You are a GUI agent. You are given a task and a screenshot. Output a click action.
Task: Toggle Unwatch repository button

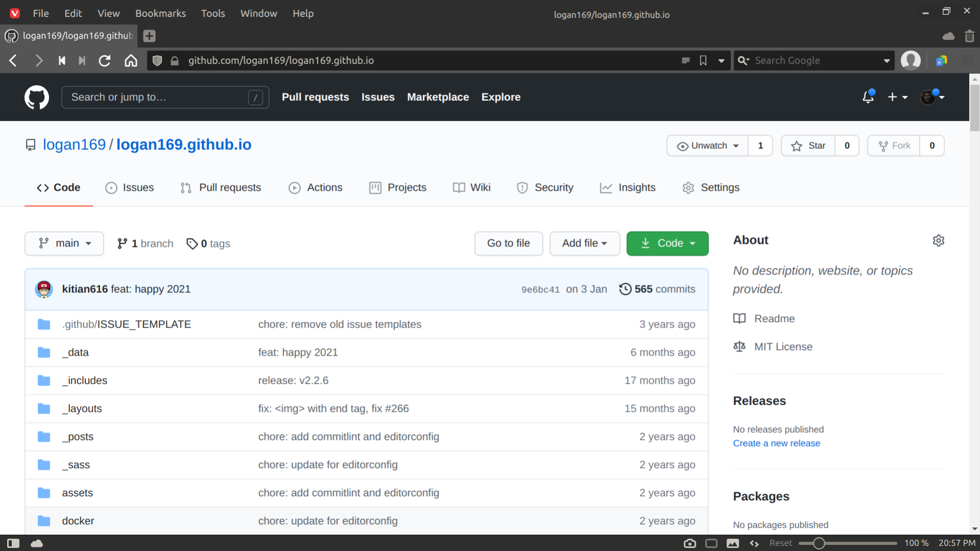(x=708, y=146)
